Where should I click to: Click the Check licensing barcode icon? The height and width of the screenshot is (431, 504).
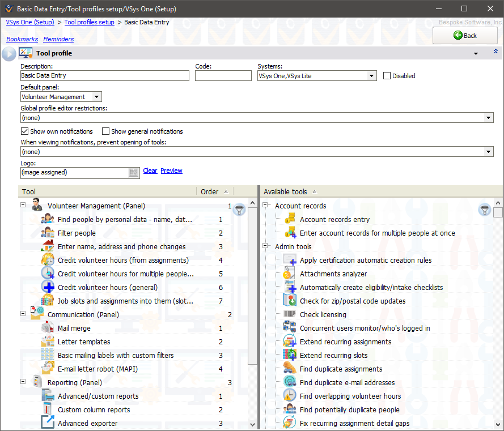point(290,314)
